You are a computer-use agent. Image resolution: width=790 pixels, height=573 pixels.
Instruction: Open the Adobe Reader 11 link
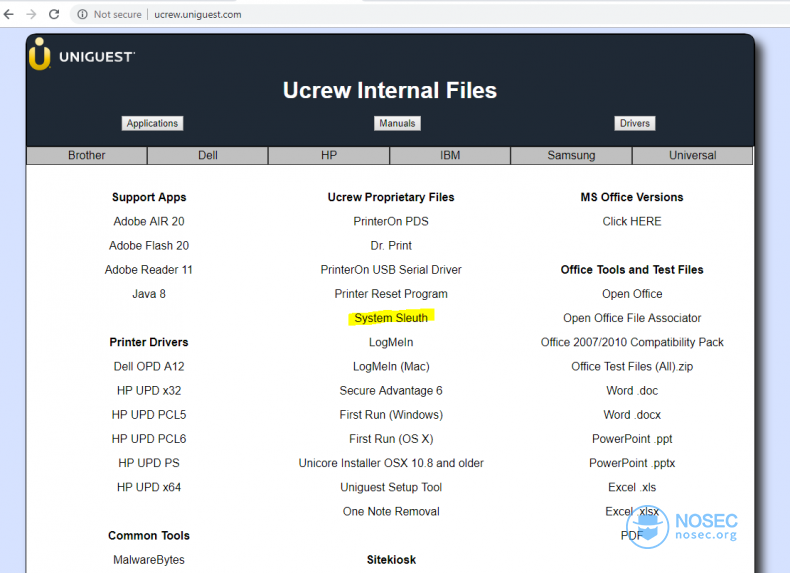pos(149,270)
